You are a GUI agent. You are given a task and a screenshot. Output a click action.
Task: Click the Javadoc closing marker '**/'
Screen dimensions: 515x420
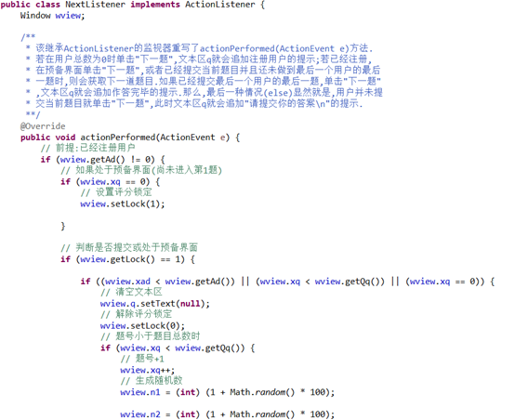(x=33, y=115)
